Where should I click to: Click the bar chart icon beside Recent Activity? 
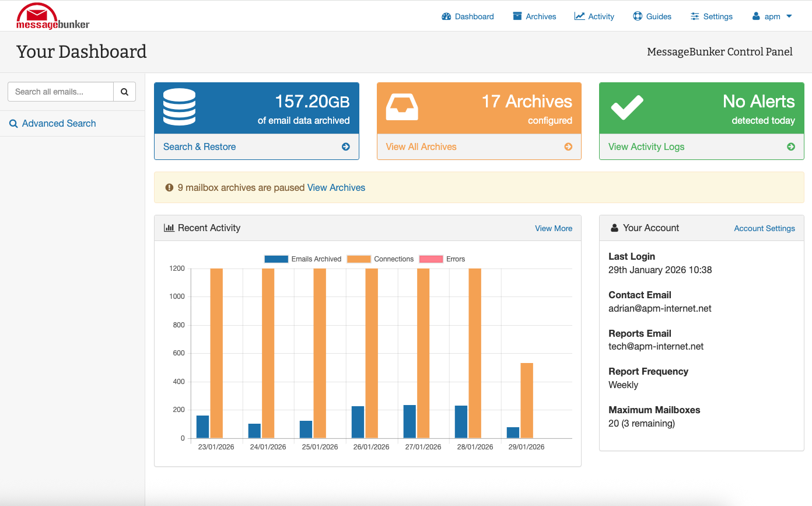point(169,228)
